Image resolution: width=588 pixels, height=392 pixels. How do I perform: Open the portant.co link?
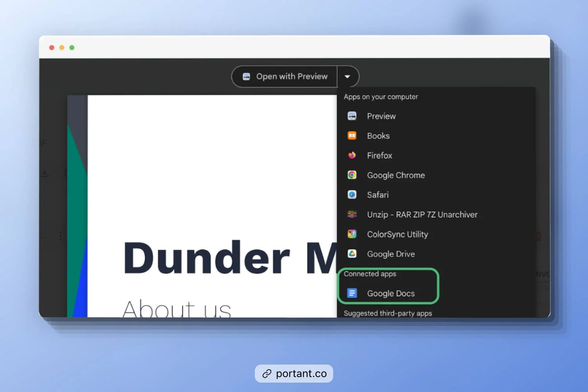[294, 374]
